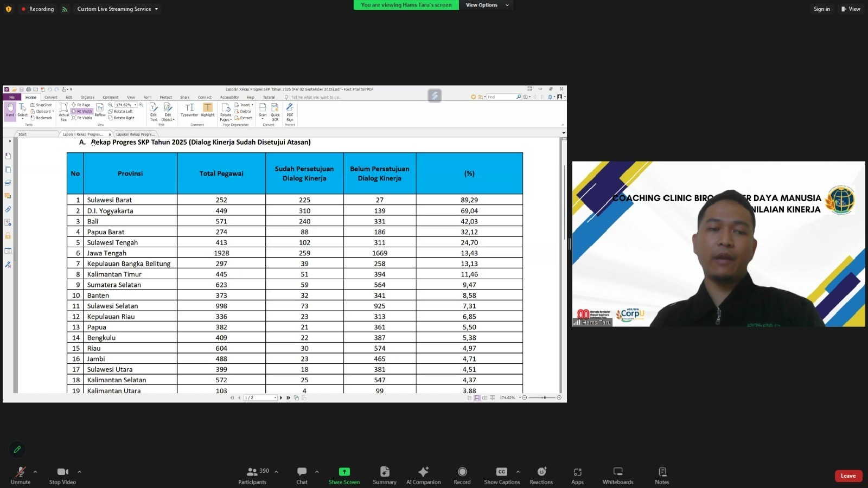Click the View layout button
Viewport: 868px width, 488px height.
(851, 9)
